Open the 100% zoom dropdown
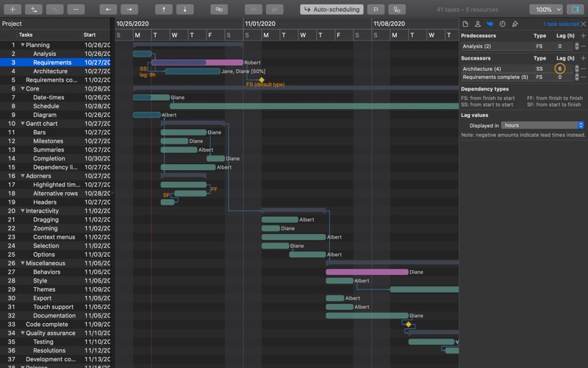 point(546,10)
